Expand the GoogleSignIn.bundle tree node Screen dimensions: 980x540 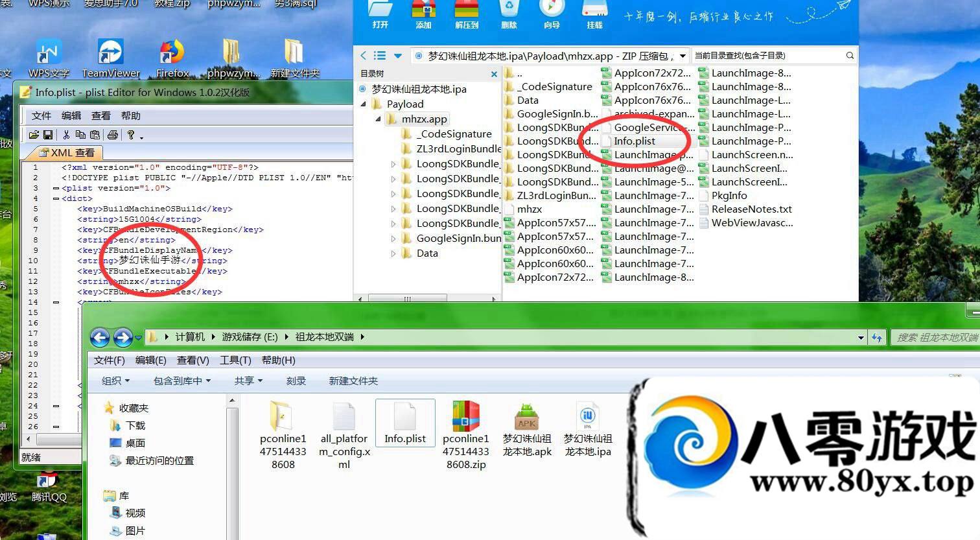[393, 239]
